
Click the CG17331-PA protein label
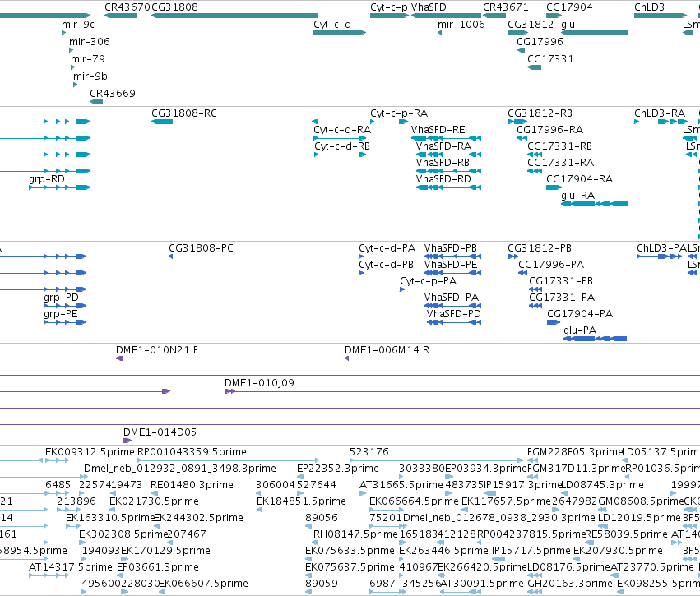click(562, 298)
